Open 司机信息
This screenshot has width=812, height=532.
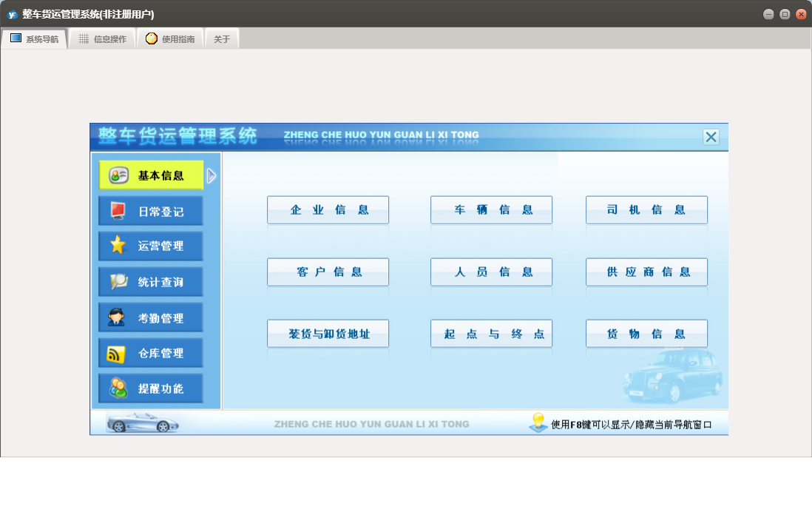647,210
